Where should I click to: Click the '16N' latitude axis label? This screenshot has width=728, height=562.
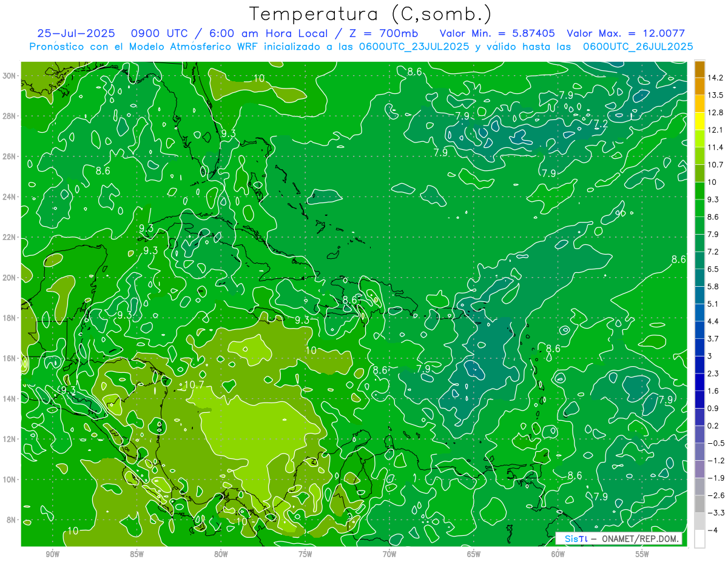coord(10,358)
